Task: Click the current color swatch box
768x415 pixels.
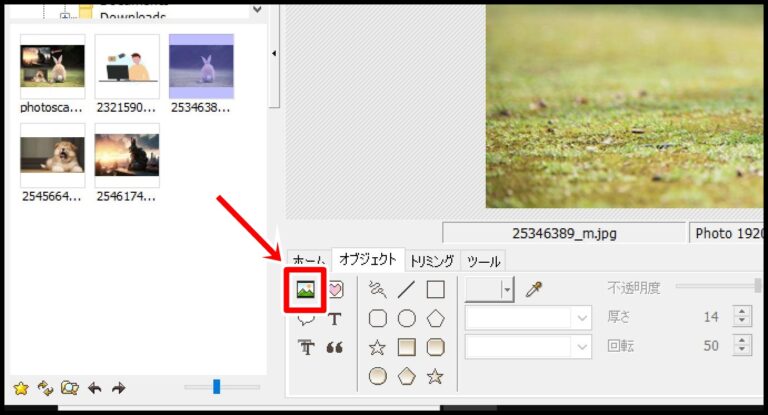Action: 483,290
